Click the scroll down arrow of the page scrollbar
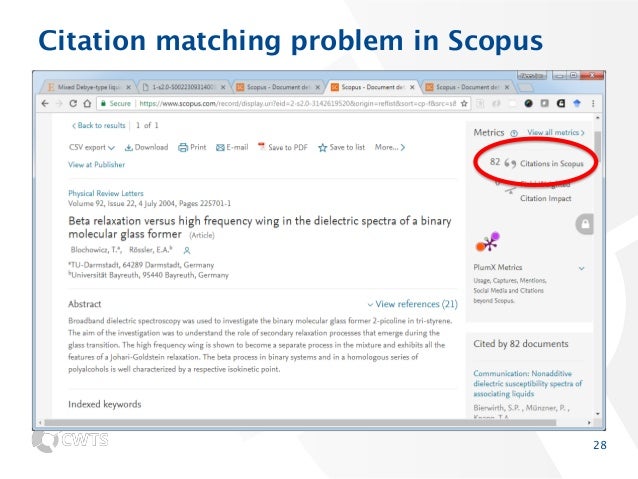The width and height of the screenshot is (638, 479). tap(598, 413)
